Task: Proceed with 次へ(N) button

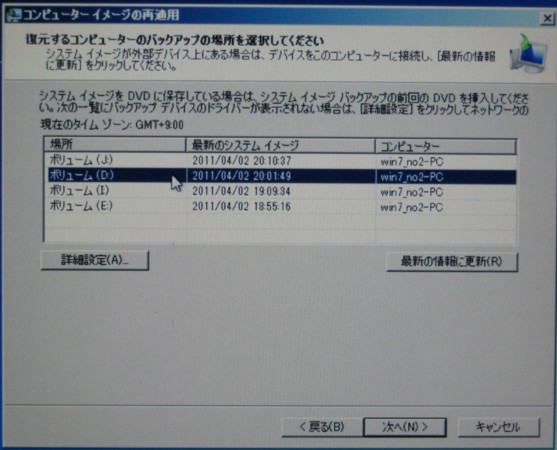Action: point(405,427)
